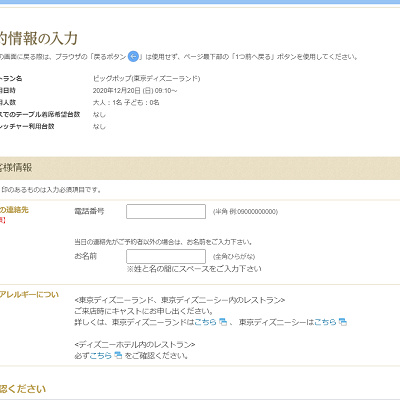Click the text ご来店時にキャストにお申し出ください。
Viewport: 400px width, 400px height.
tap(144, 311)
